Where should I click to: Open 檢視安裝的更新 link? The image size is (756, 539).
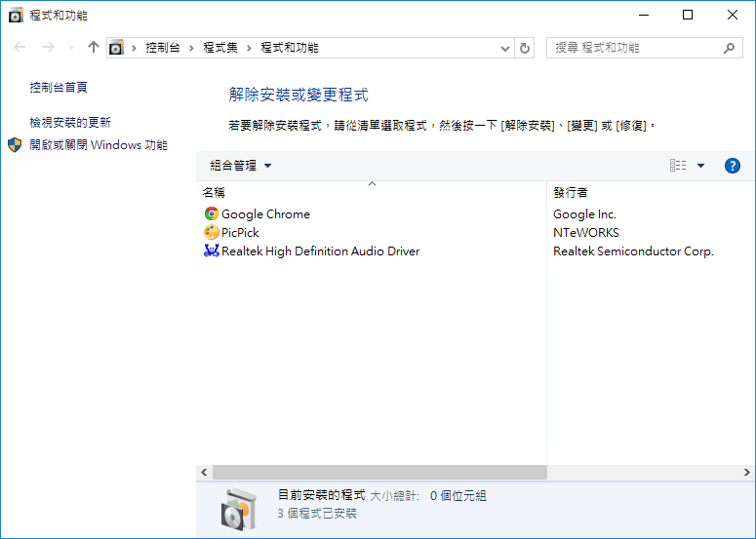pyautogui.click(x=70, y=123)
